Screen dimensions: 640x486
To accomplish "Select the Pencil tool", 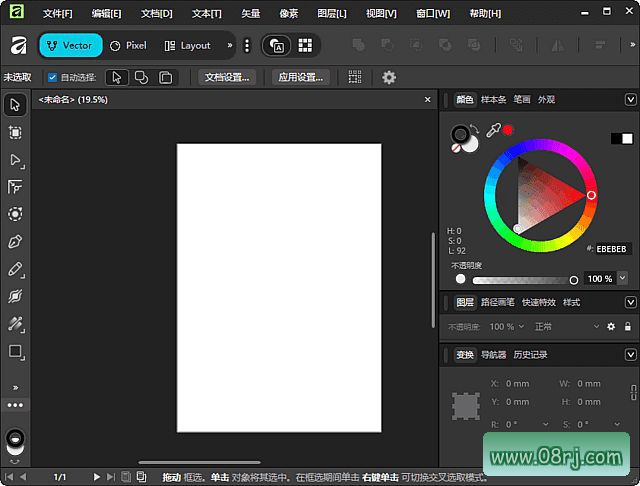I will (x=15, y=269).
